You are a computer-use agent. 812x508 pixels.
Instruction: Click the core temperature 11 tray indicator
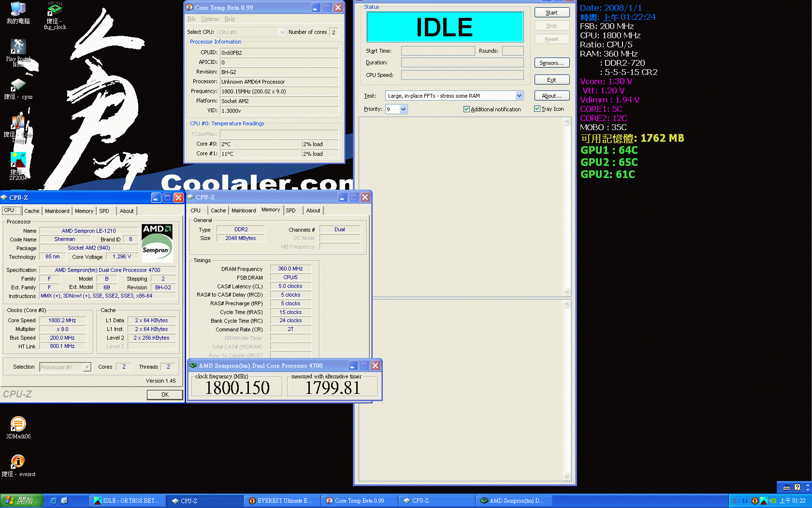(x=745, y=501)
